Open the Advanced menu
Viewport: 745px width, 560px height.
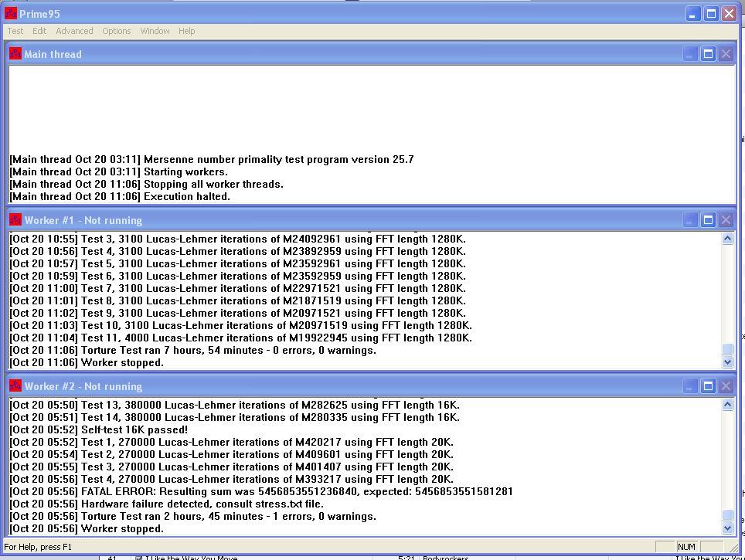(75, 31)
